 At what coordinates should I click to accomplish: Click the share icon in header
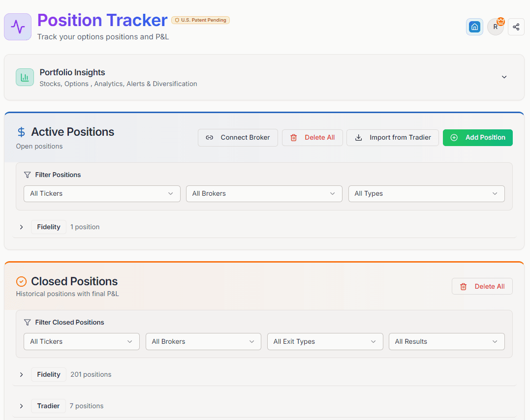coord(516,27)
